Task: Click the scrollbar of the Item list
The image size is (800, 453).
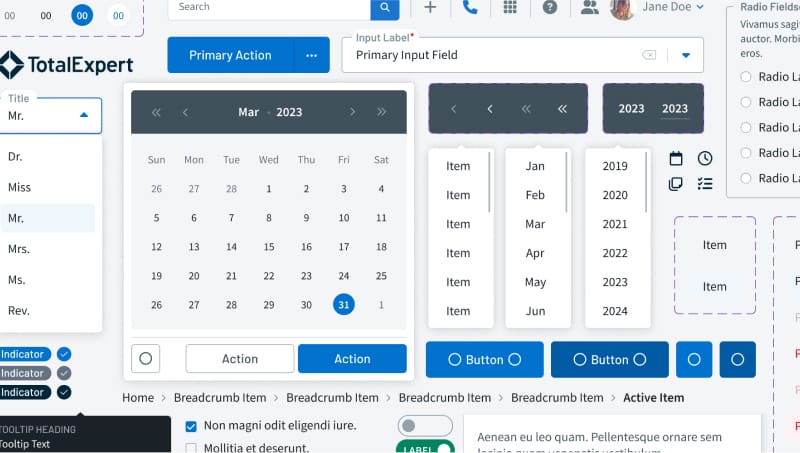Action: click(489, 182)
